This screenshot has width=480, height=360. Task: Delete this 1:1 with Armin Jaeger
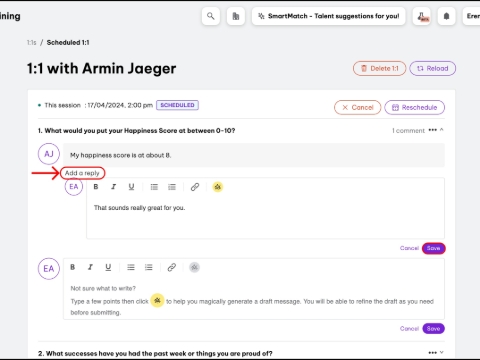pyautogui.click(x=380, y=68)
